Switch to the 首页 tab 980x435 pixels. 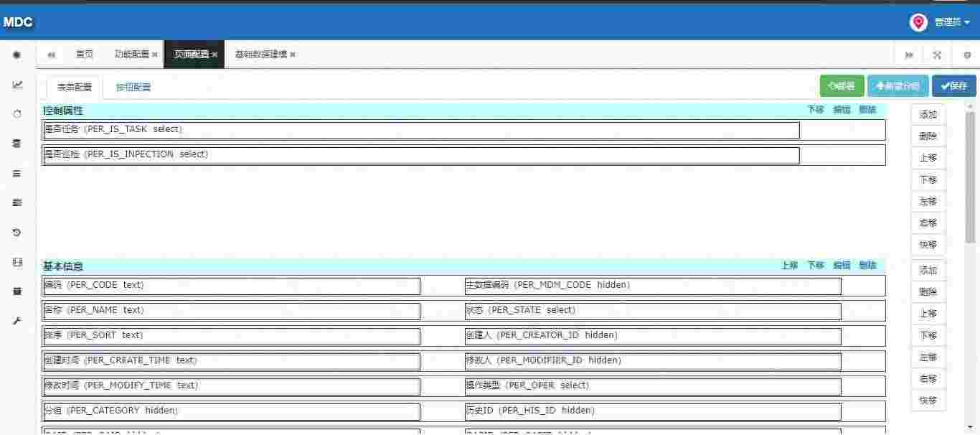[x=85, y=55]
